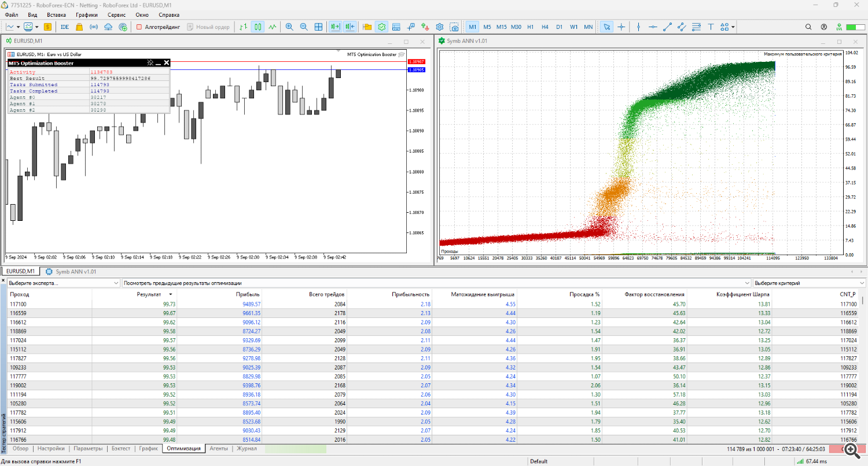Toggle chart auto-scroll to latest bar
This screenshot has width=868, height=466.
[x=335, y=27]
